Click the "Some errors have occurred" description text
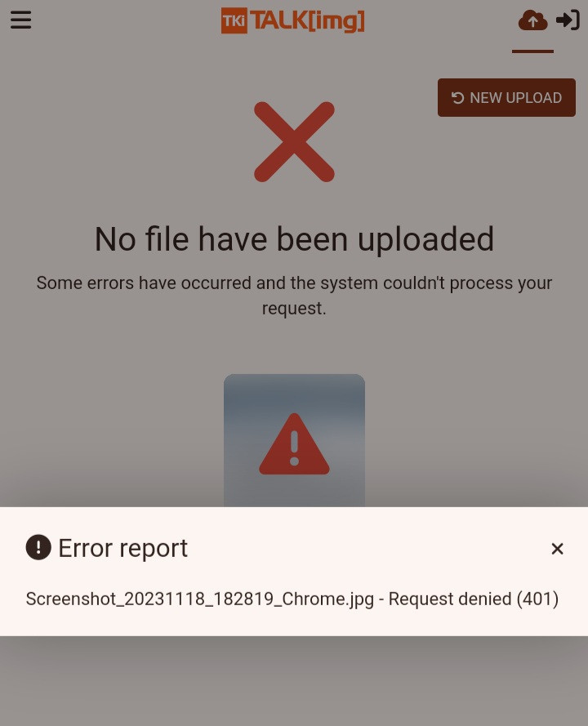Viewport: 588px width, 726px height. click(294, 296)
